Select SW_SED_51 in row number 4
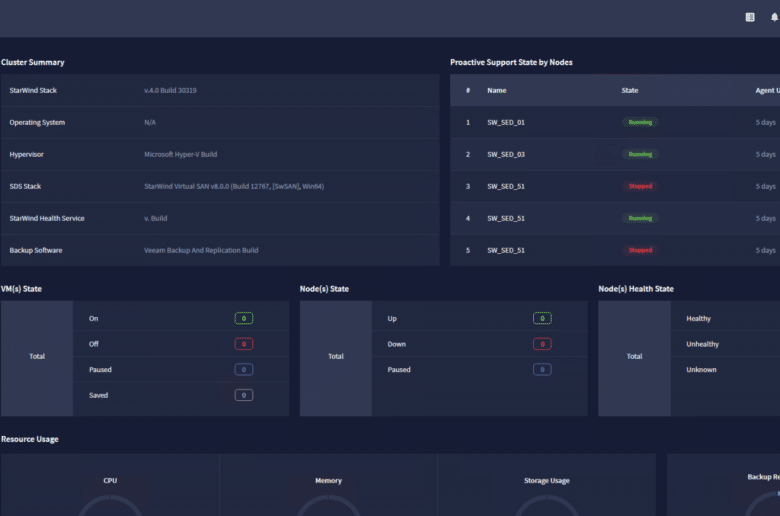Image resolution: width=780 pixels, height=516 pixels. click(506, 218)
